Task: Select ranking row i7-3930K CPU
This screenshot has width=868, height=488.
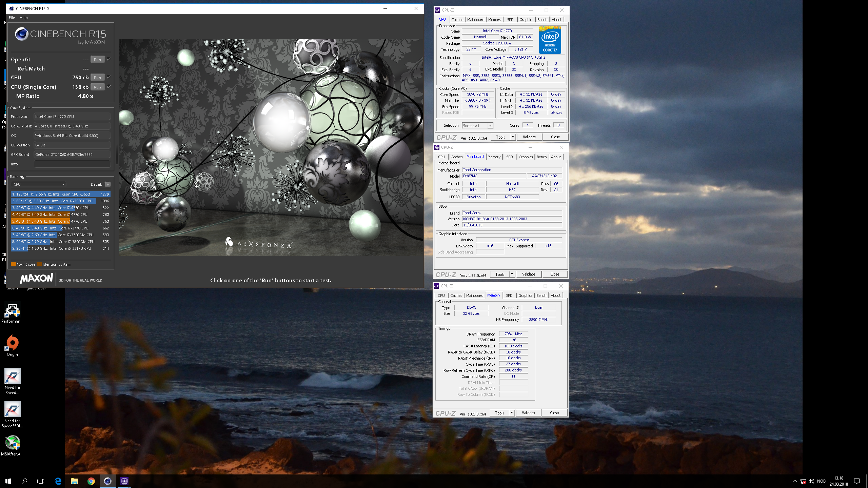Action: (61, 201)
